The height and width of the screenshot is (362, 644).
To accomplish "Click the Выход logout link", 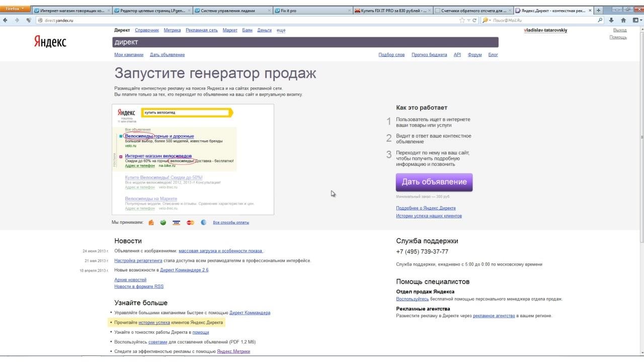I will pos(620,30).
